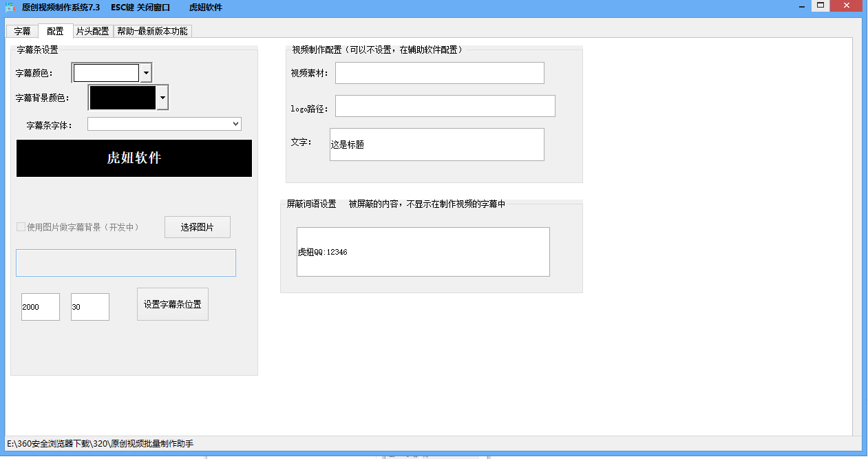The image size is (868, 459).
Task: Maximize the application window
Action: (820, 6)
